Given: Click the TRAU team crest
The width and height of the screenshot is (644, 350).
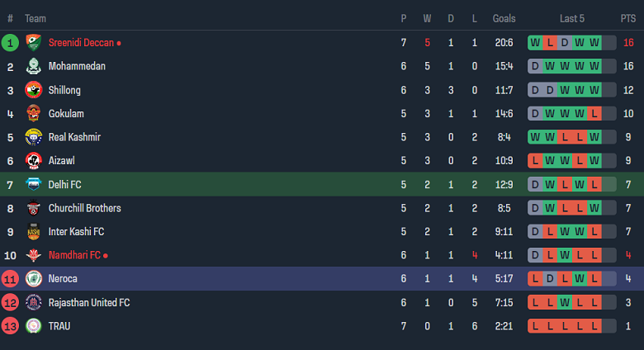Looking at the screenshot, I should point(34,326).
